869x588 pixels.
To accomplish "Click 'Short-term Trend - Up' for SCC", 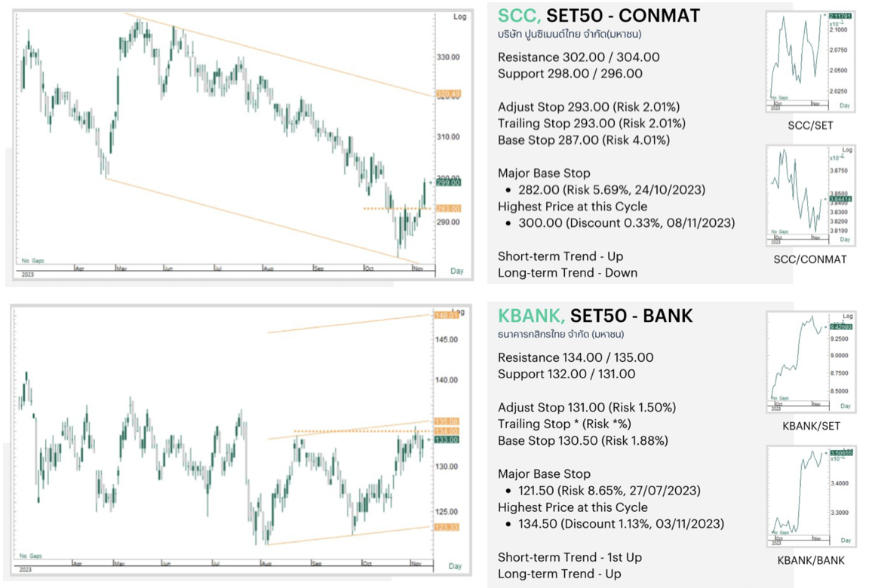I will point(560,256).
